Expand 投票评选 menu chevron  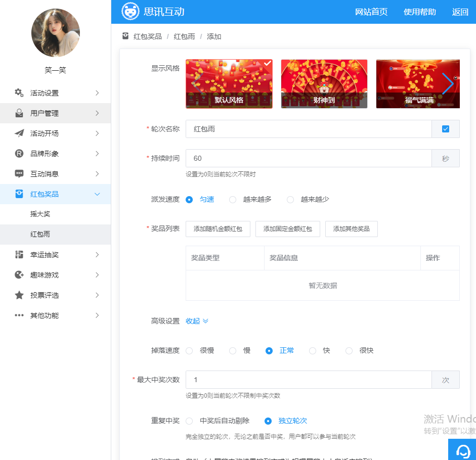(97, 295)
